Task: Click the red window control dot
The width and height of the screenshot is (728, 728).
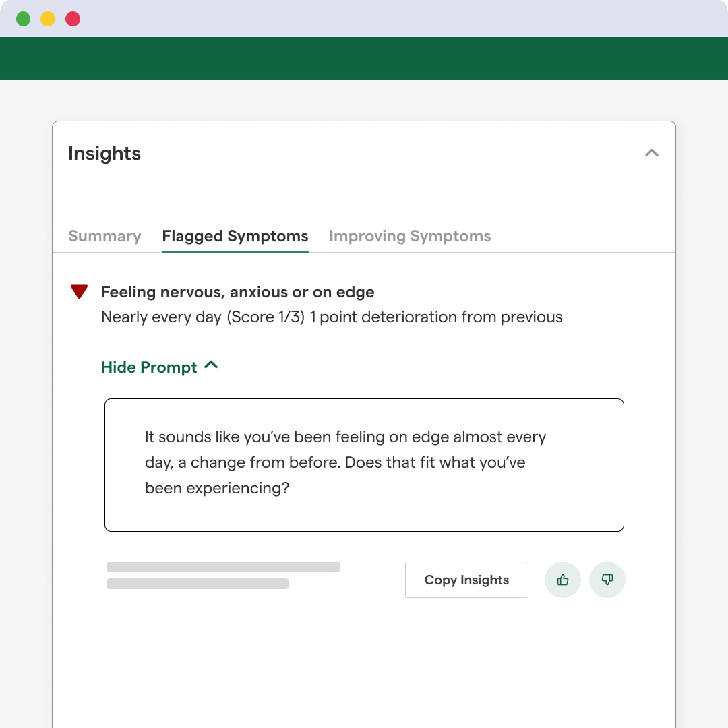Action: click(x=73, y=19)
